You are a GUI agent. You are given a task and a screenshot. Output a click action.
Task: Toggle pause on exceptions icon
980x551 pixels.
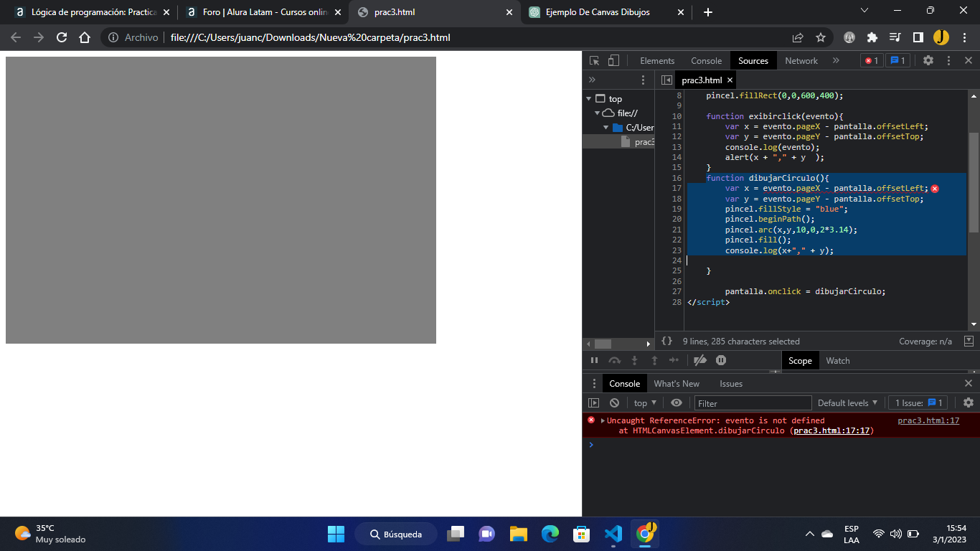[x=721, y=360]
